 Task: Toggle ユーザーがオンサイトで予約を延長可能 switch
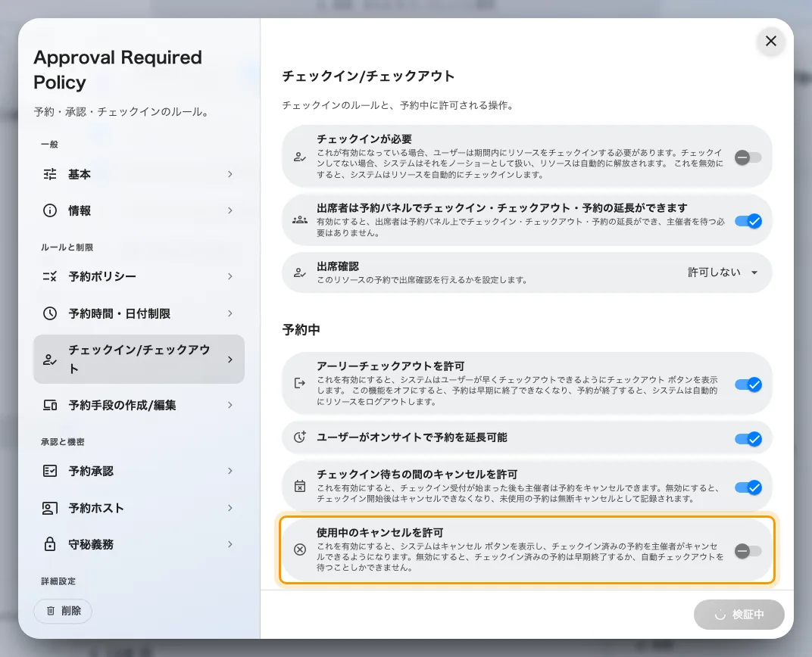748,439
